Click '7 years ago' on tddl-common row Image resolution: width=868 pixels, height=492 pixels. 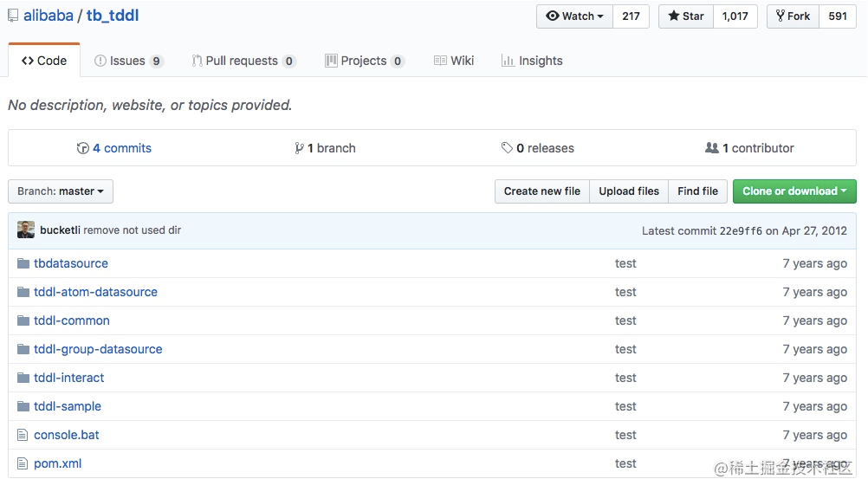tap(815, 320)
